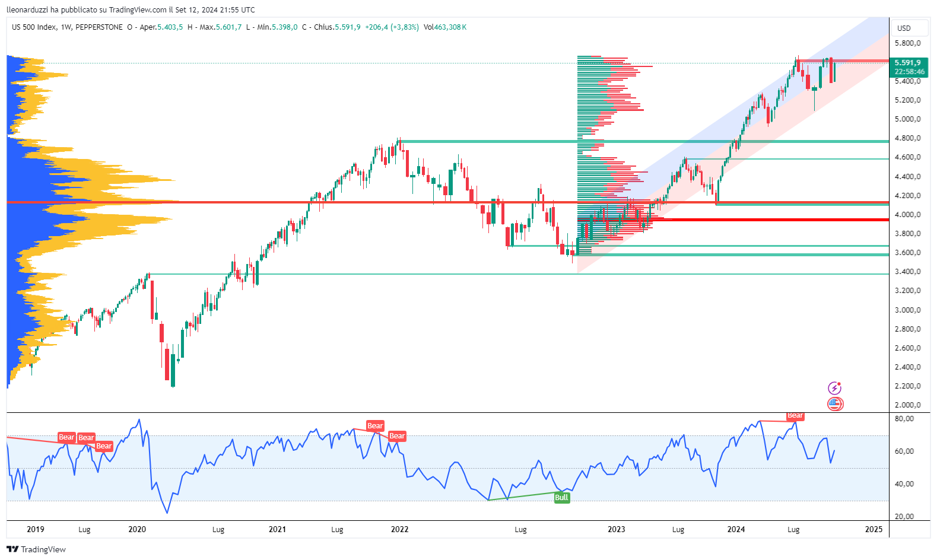This screenshot has width=937, height=560.
Task: Click the purple lightning bolt event icon
Action: tap(835, 389)
